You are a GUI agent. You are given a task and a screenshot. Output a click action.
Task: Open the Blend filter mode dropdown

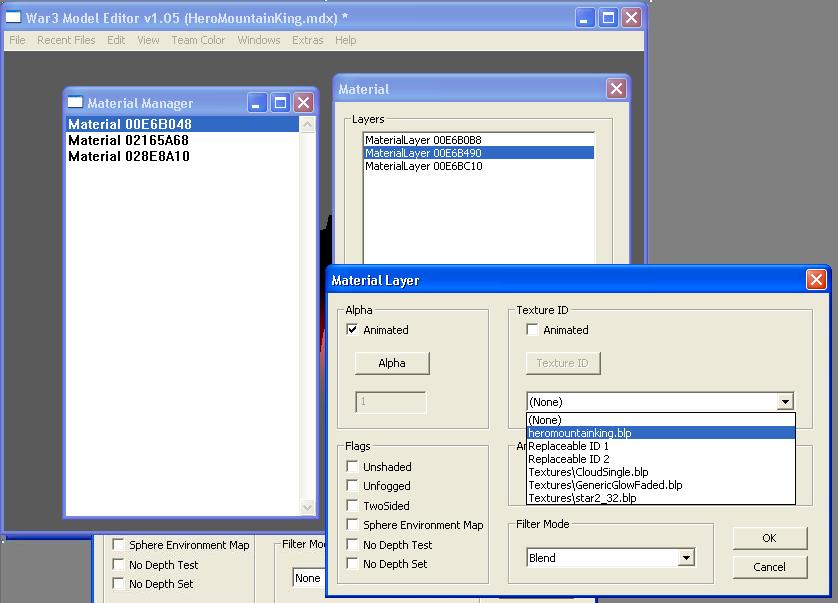coord(686,558)
